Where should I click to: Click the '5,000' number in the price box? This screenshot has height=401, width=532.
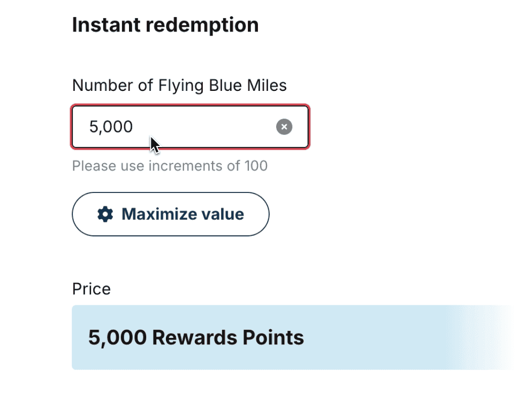[117, 337]
